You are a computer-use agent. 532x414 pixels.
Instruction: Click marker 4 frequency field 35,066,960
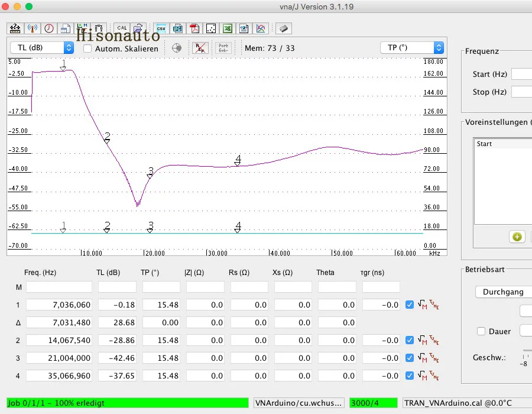tap(59, 376)
